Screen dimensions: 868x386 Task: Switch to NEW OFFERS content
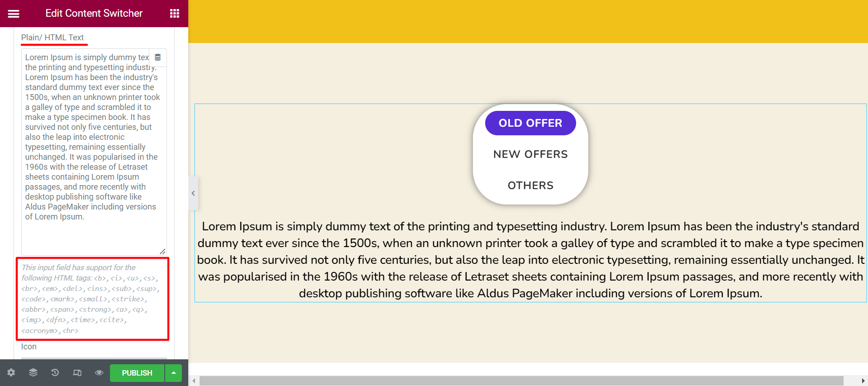(530, 154)
